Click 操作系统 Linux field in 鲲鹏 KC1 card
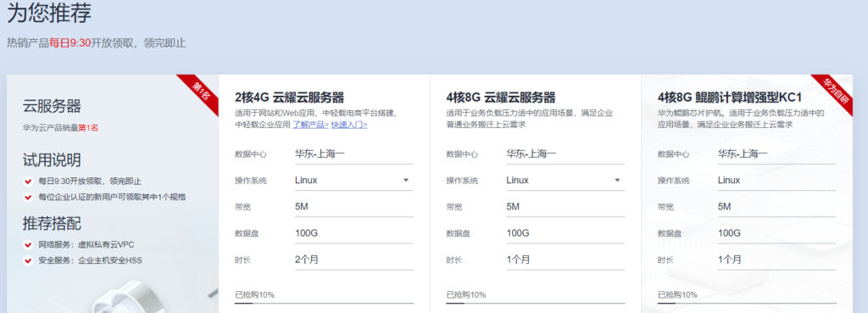 point(776,181)
